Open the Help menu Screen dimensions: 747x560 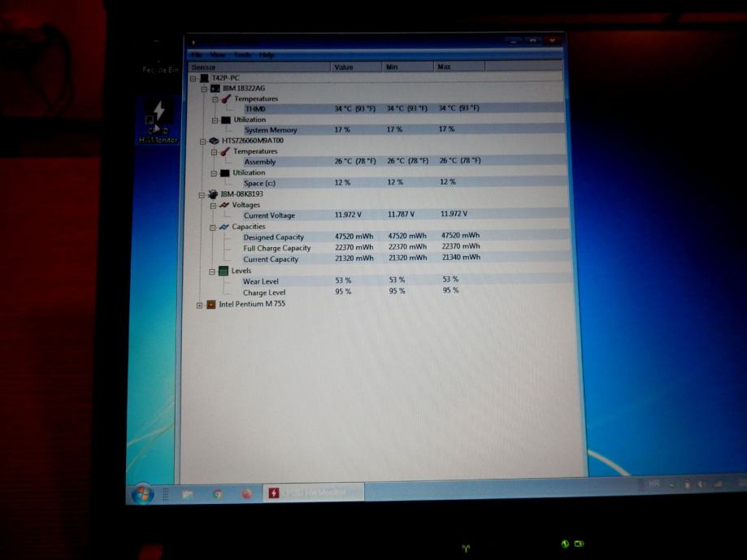pyautogui.click(x=267, y=54)
